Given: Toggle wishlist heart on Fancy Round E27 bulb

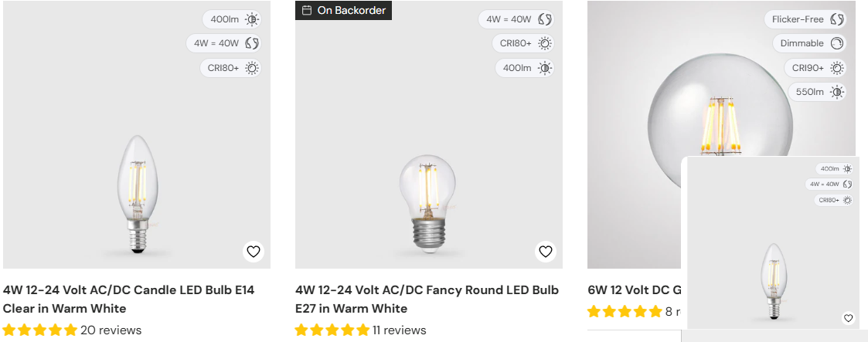Looking at the screenshot, I should [x=546, y=251].
